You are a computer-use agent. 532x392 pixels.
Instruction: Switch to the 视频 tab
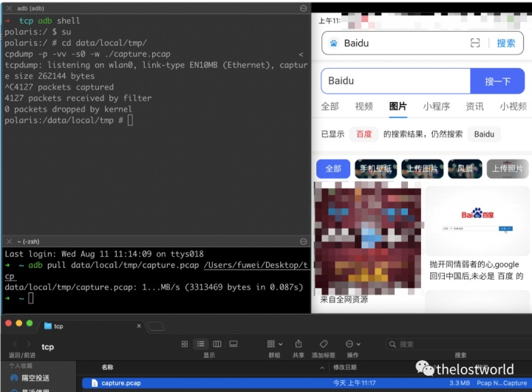point(364,106)
